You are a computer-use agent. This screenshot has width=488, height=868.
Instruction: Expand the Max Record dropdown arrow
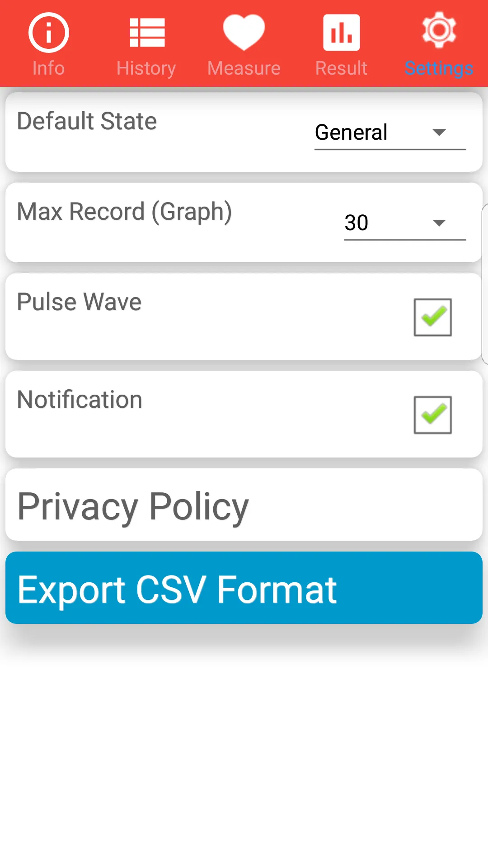[439, 223]
